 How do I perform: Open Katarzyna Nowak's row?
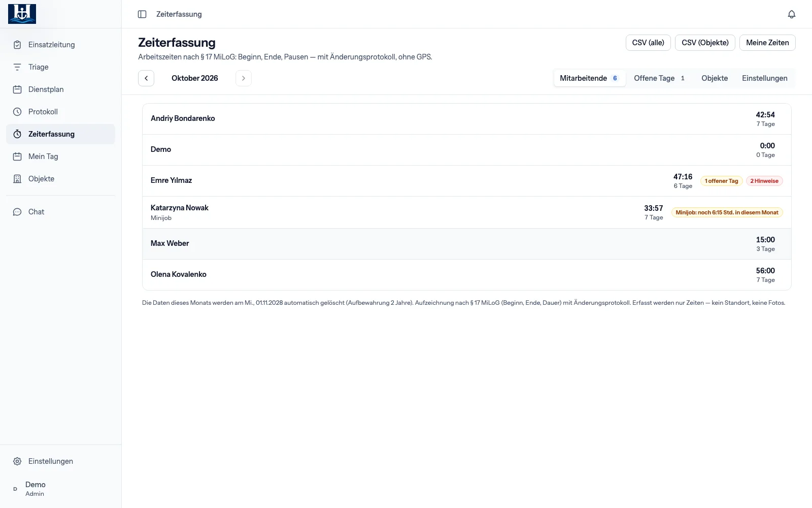(467, 212)
